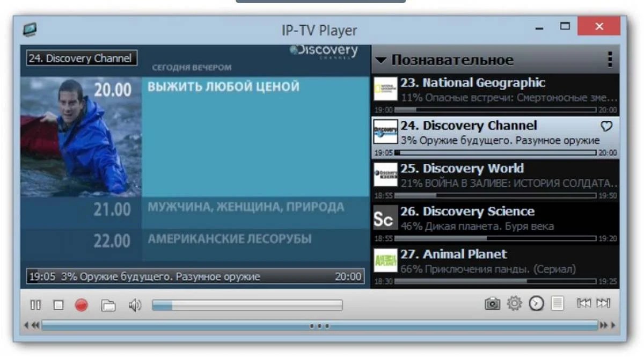Select the 23. National Geographic channel
The width and height of the screenshot is (644, 357).
pos(495,95)
